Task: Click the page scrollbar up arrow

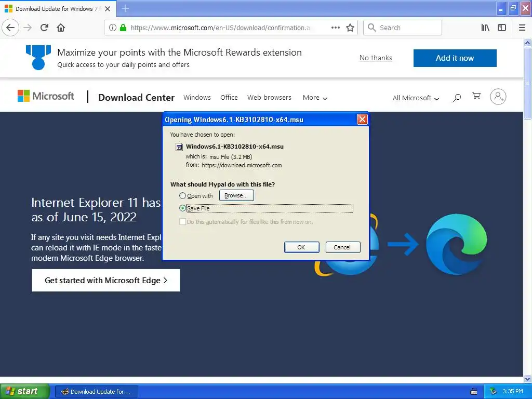Action: click(x=527, y=43)
